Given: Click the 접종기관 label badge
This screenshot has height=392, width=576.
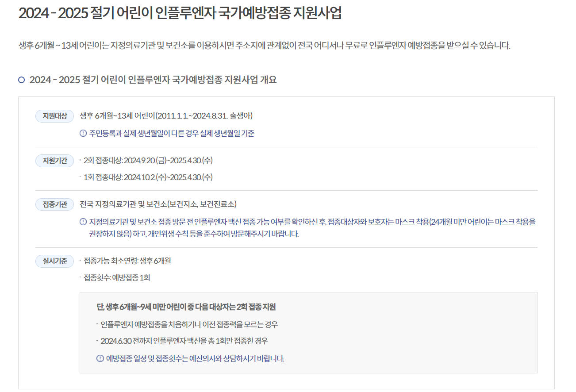Looking at the screenshot, I should (54, 205).
